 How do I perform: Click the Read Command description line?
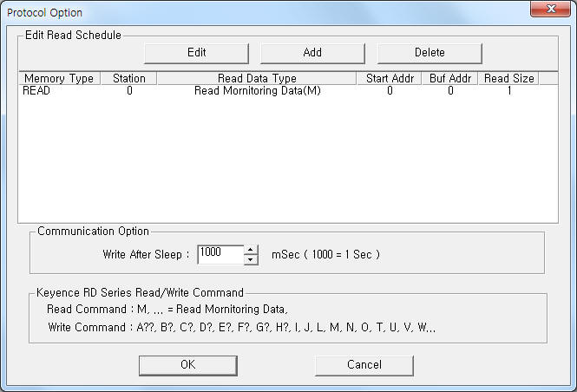(x=167, y=310)
